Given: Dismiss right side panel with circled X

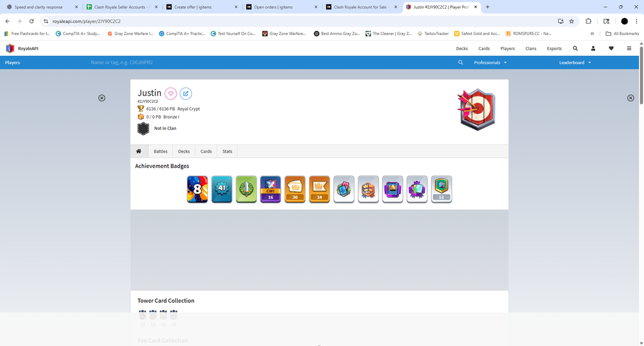Looking at the screenshot, I should point(630,98).
